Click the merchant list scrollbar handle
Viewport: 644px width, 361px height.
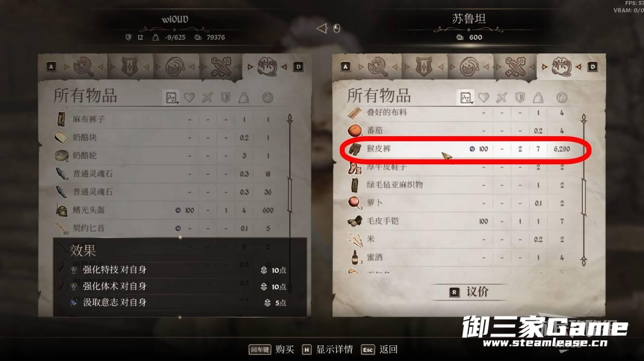point(584,195)
